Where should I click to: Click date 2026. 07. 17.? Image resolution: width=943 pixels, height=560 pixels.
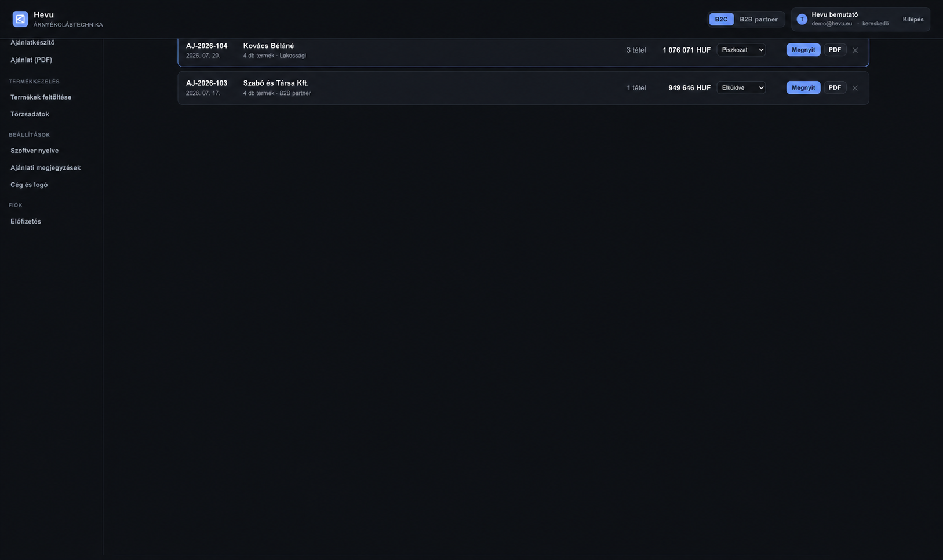(x=203, y=93)
